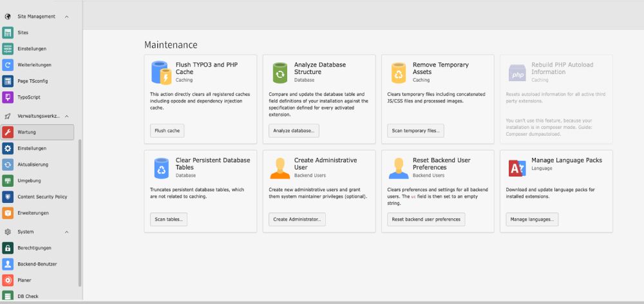Click Analyze database button
644x304 pixels.
coord(294,131)
